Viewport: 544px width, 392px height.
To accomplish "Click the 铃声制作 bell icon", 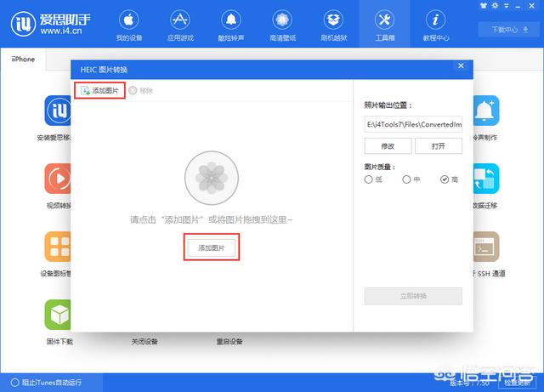I will click(x=485, y=111).
